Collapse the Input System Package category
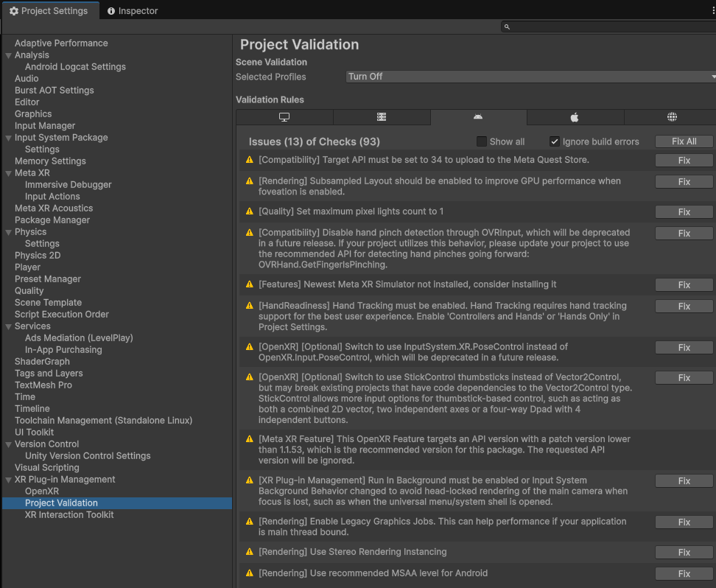716x588 pixels. pos(8,138)
